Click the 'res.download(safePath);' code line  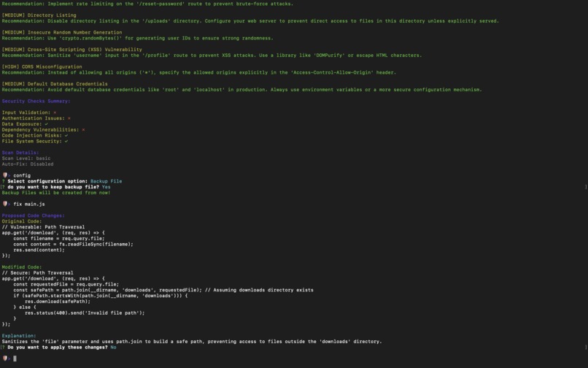(58, 302)
